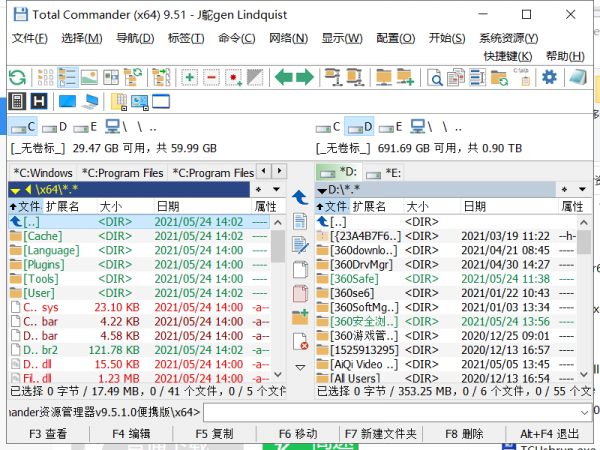Image resolution: width=600 pixels, height=450 pixels.
Task: Click the blue desktop screen icon
Action: point(67,102)
